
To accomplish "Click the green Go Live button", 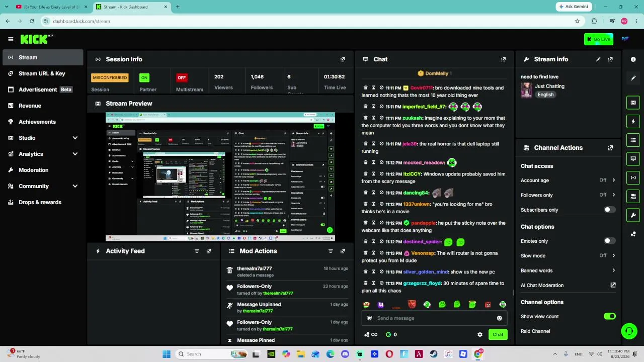I will pyautogui.click(x=599, y=39).
